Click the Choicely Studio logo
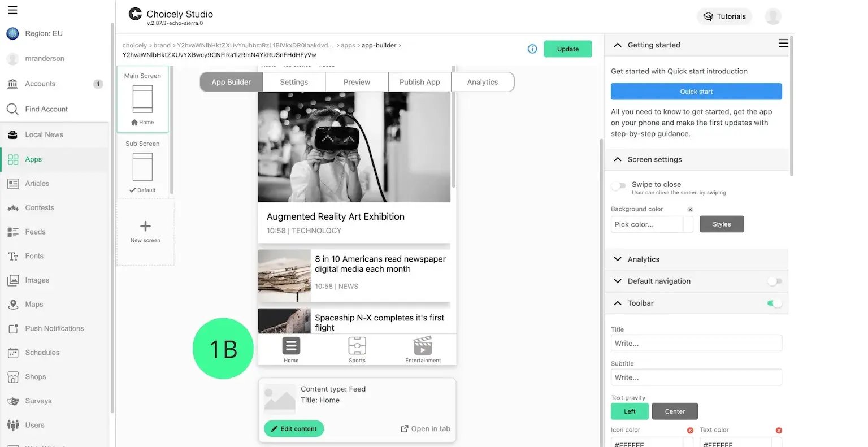Viewport: 868px width, 447px height. (135, 14)
